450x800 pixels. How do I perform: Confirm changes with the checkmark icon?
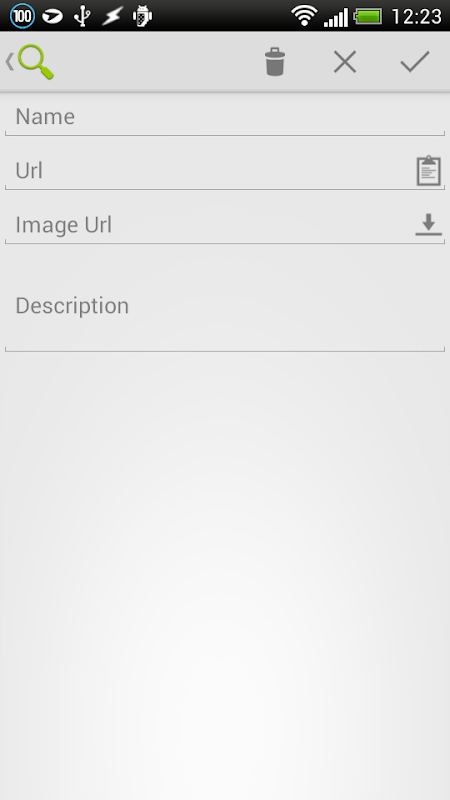(x=415, y=62)
